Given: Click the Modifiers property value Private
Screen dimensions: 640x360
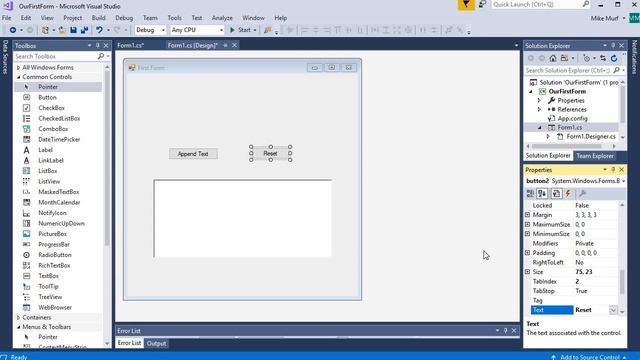Looking at the screenshot, I should click(596, 244).
